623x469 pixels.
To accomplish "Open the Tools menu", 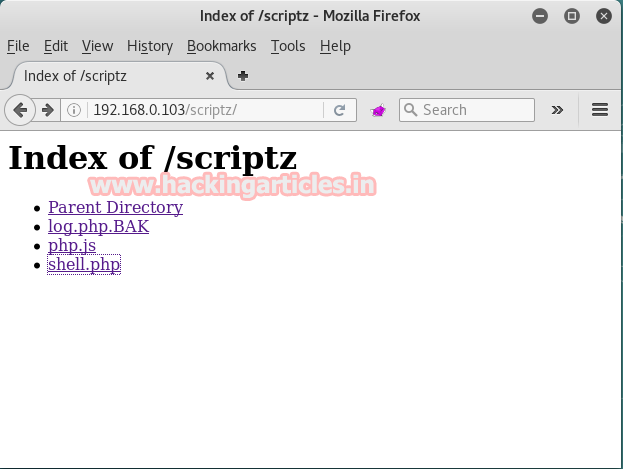I will (288, 46).
